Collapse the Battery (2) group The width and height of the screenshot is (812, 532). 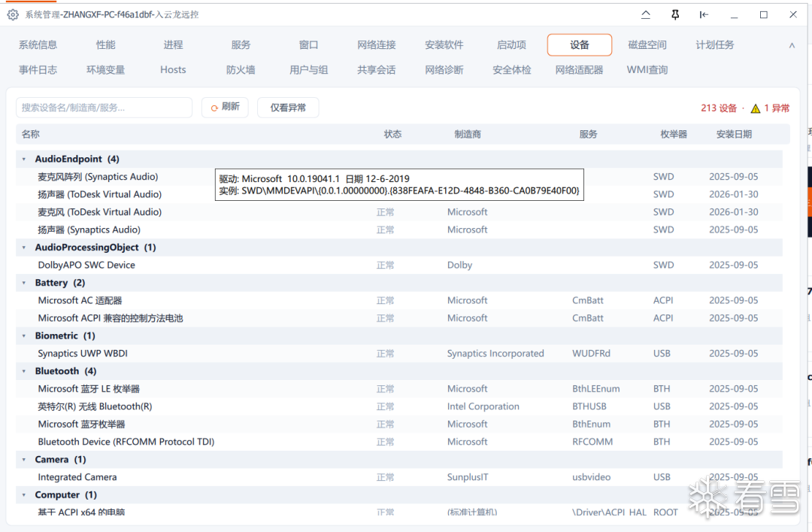(24, 283)
